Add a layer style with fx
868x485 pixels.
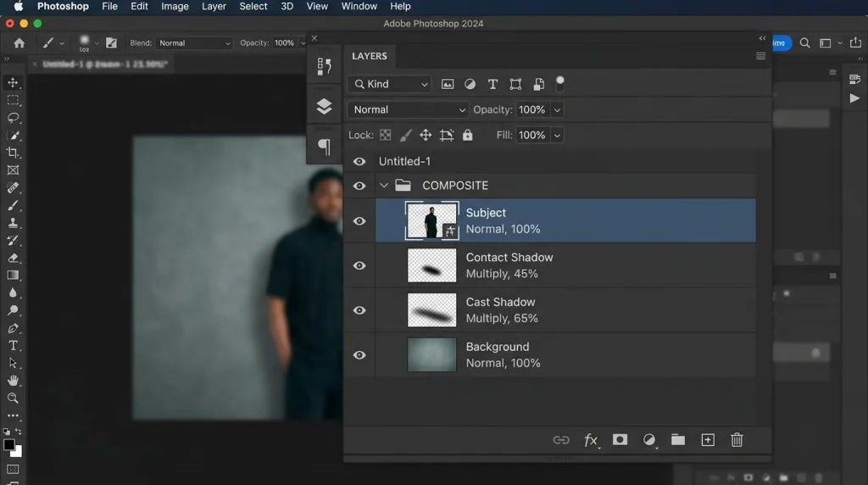click(591, 440)
